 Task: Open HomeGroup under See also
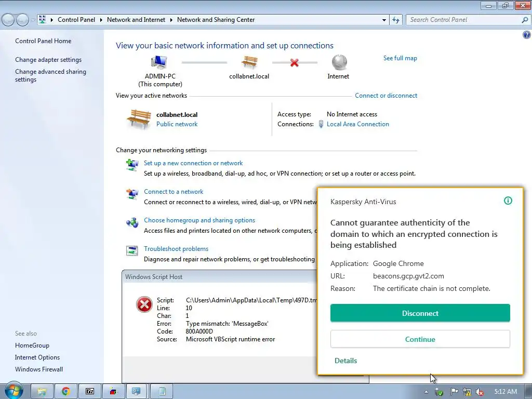[32, 345]
